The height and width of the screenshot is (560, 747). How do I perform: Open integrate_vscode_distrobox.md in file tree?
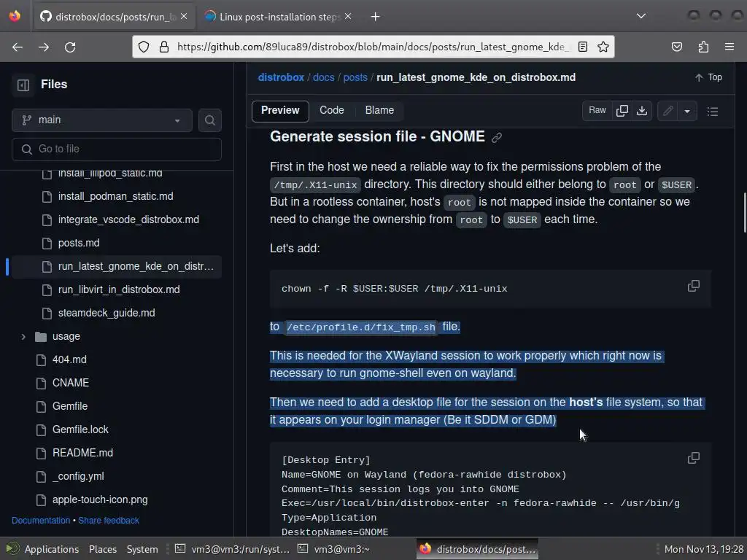(128, 219)
